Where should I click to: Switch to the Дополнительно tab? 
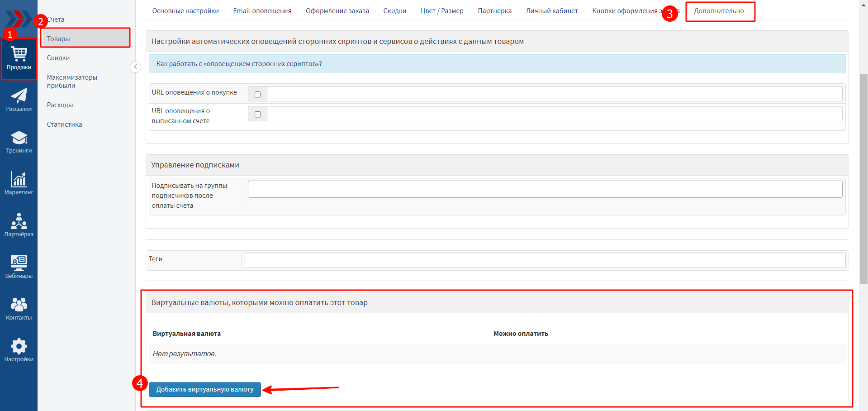click(718, 11)
